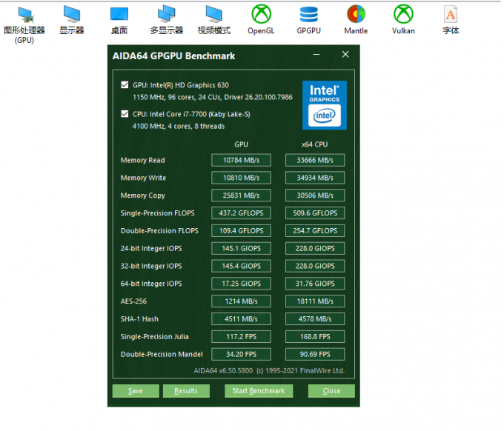This screenshot has width=504, height=431.
Task: Click the 437.2 GFLOPS single-precision result
Action: click(x=241, y=213)
